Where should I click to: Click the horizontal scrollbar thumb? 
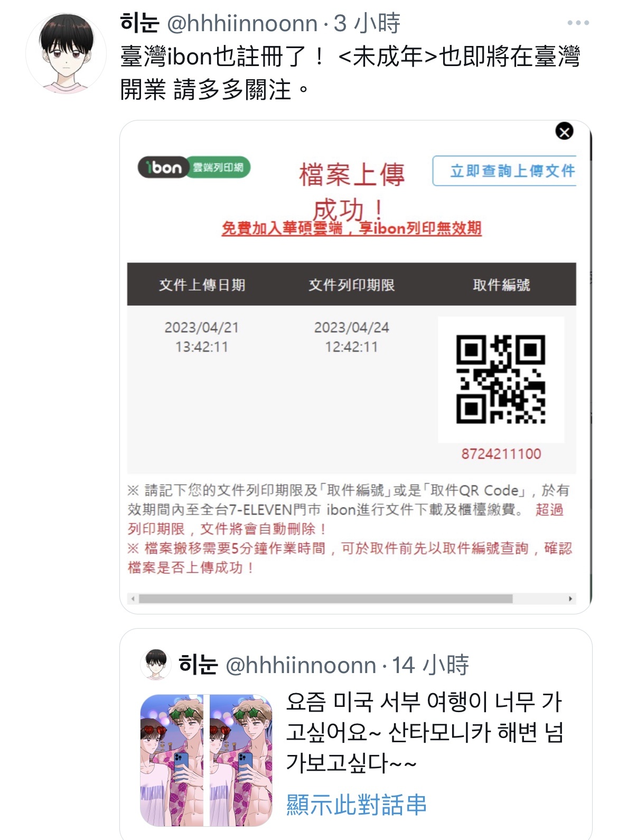(325, 599)
